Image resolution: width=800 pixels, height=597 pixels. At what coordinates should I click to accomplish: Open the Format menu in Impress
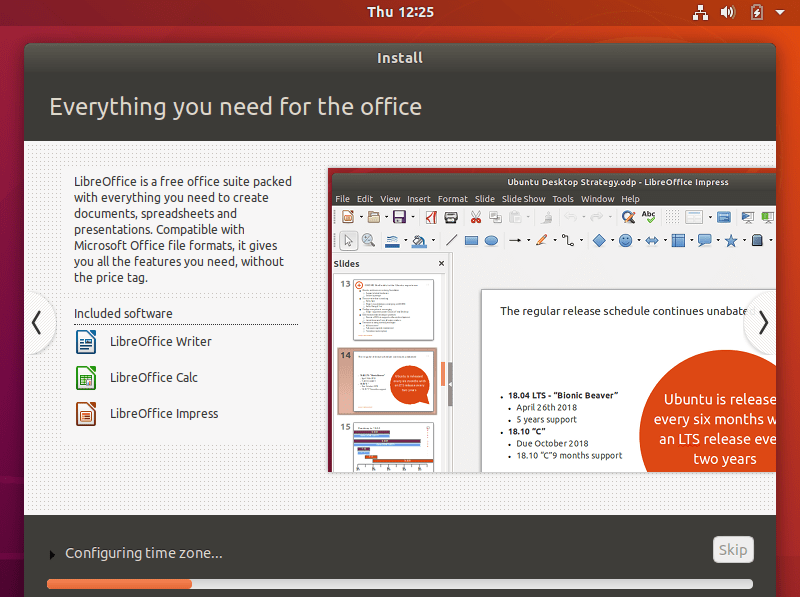453,198
